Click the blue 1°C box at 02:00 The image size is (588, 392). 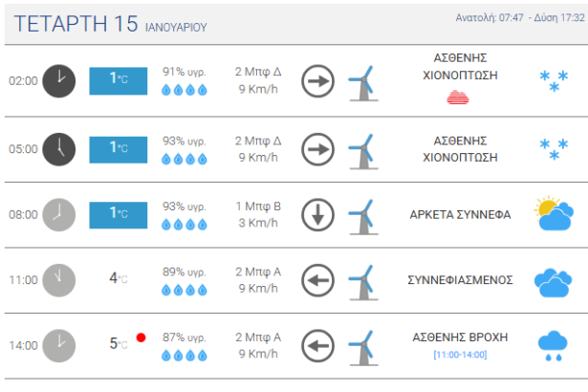tap(119, 81)
